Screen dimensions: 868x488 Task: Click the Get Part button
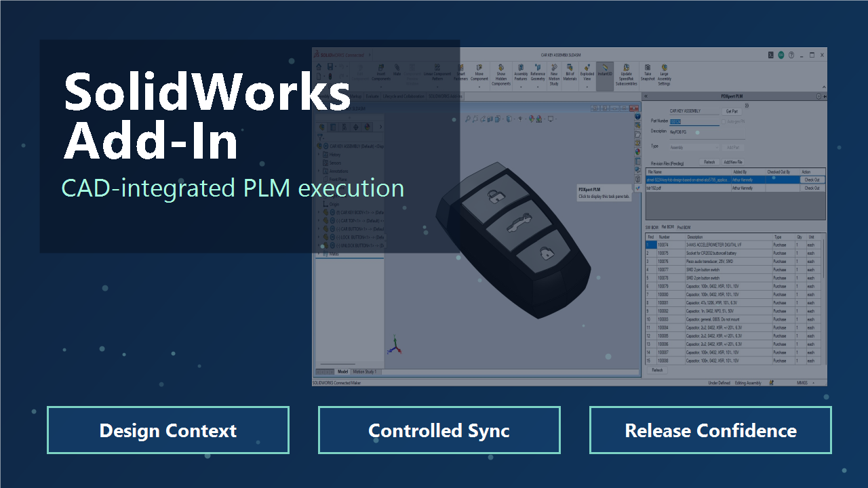pos(732,111)
